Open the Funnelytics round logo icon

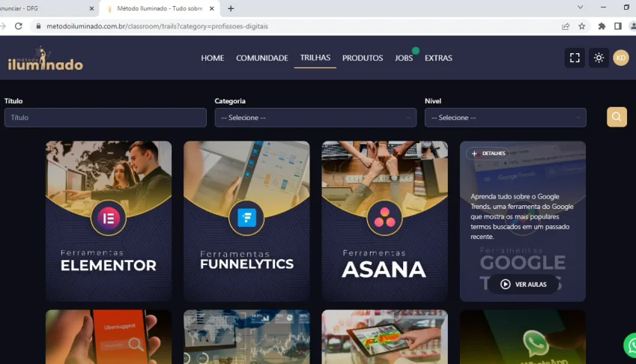[x=246, y=218]
